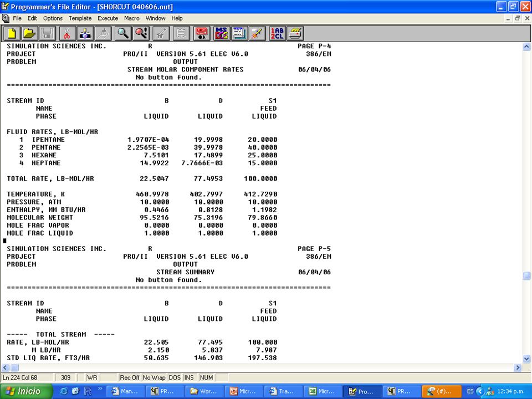
Task: Switch to the Excel Micr... taskbar button
Action: coord(323,391)
